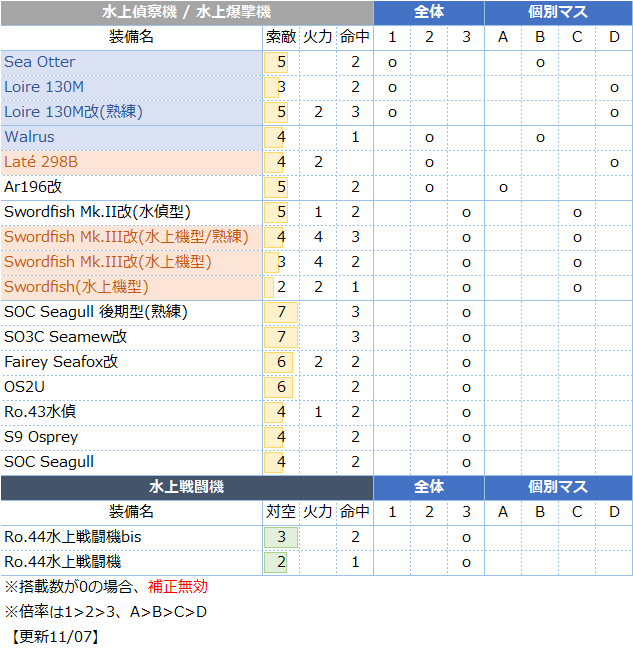633x651 pixels.
Task: Click the 水上偵察機 / 水上爆撃機 section header
Action: pos(187,13)
